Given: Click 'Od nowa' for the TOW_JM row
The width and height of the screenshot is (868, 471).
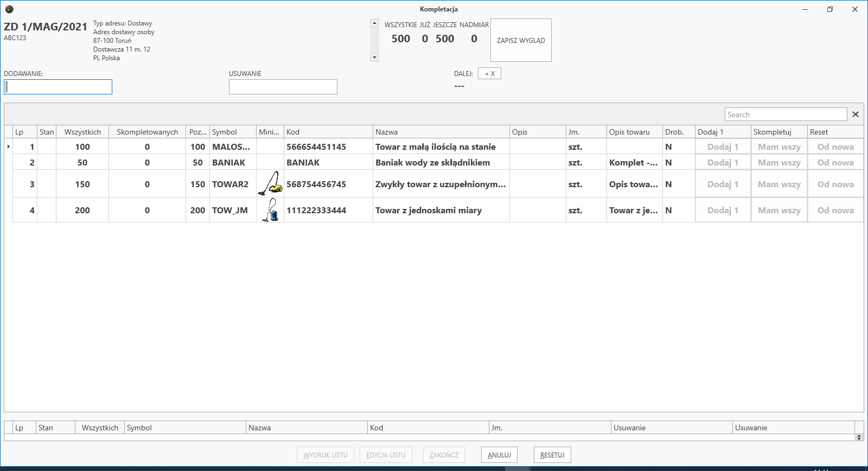Looking at the screenshot, I should tap(835, 210).
